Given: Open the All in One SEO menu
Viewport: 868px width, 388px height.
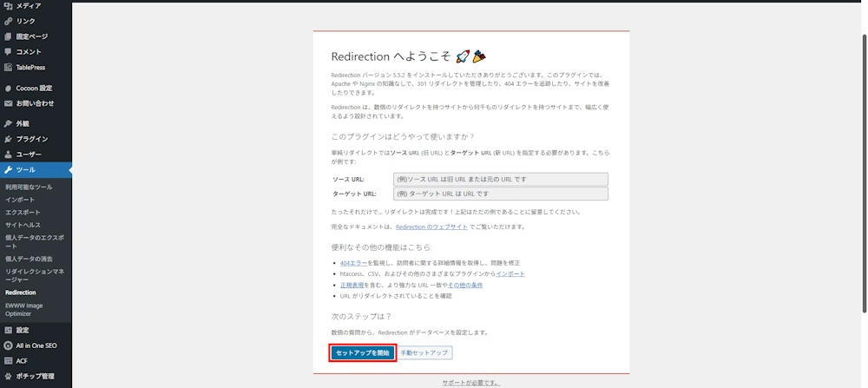Looking at the screenshot, I should pyautogui.click(x=36, y=346).
